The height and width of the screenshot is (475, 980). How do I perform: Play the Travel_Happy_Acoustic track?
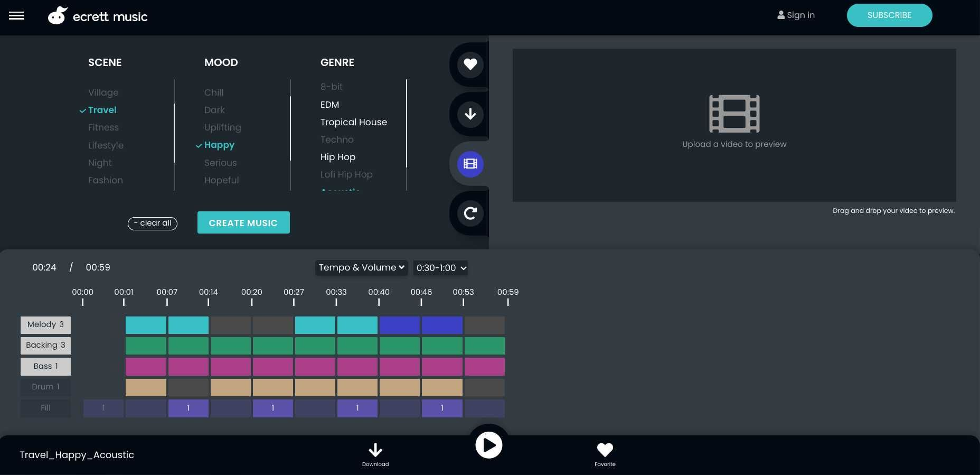(x=489, y=445)
